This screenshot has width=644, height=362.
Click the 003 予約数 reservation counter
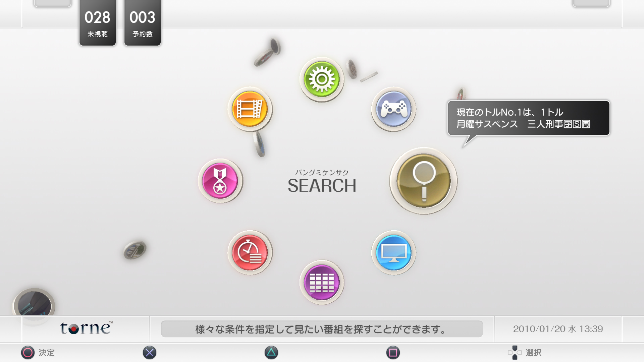tap(143, 23)
